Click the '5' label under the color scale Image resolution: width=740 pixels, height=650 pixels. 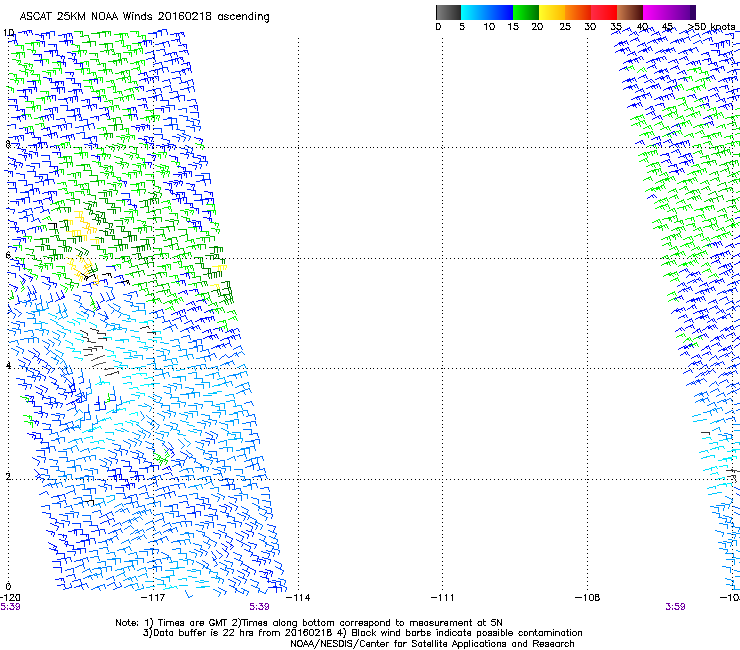pos(462,27)
